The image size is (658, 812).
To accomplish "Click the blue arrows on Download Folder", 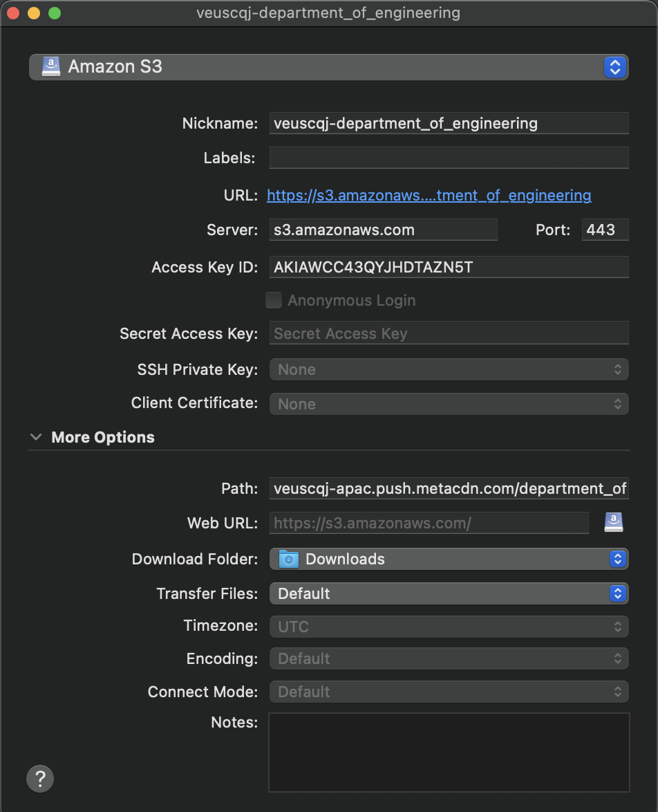I will coord(618,560).
